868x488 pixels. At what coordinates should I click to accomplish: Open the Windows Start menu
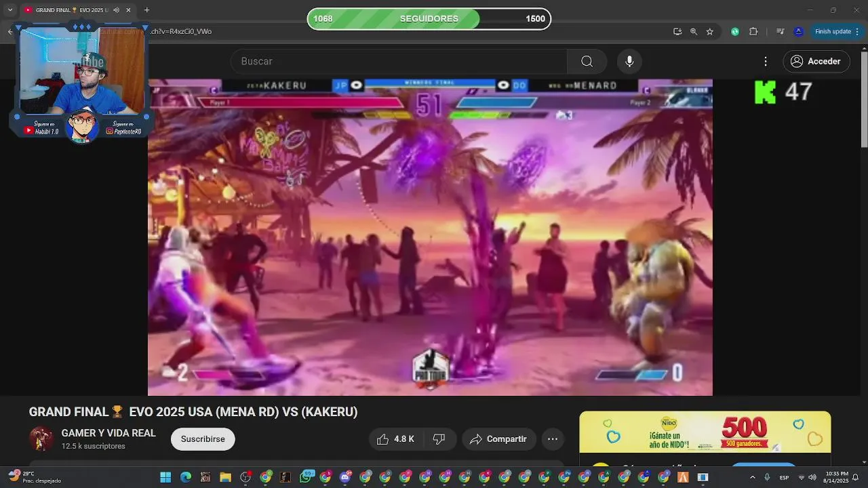click(165, 477)
